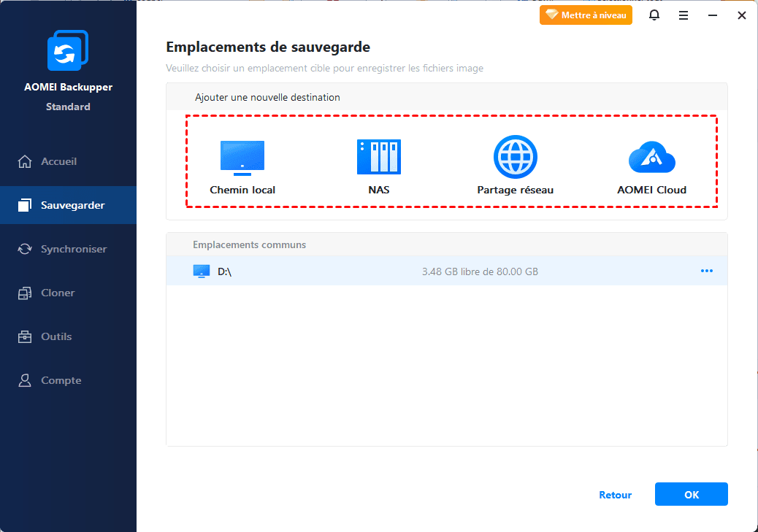
Task: Click the AOMEI Backupper logo
Action: pos(68,50)
